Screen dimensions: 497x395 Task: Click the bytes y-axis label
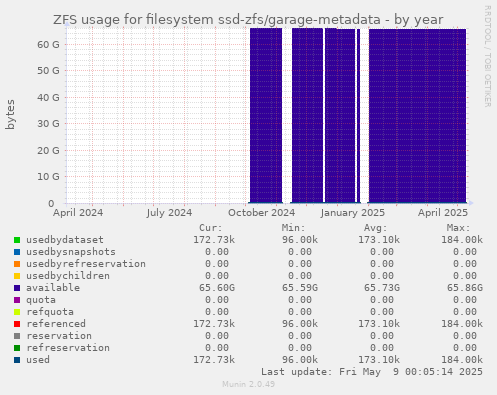point(10,114)
